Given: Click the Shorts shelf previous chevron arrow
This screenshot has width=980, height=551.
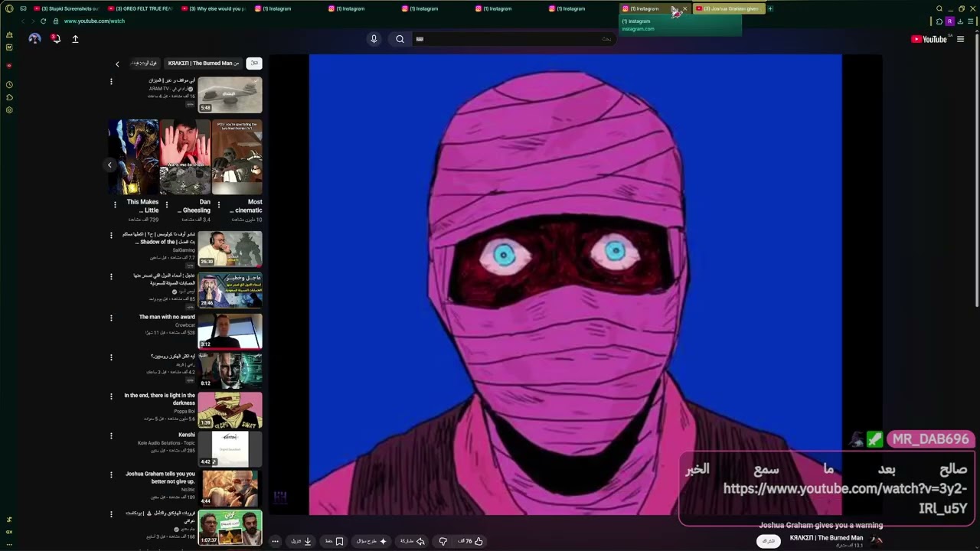Looking at the screenshot, I should coord(109,165).
